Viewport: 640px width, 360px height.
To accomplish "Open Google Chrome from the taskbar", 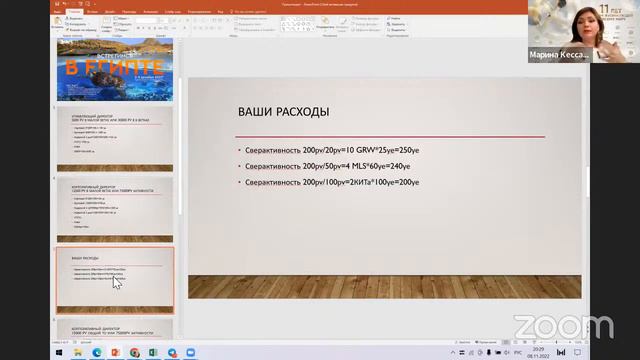I will [135, 352].
